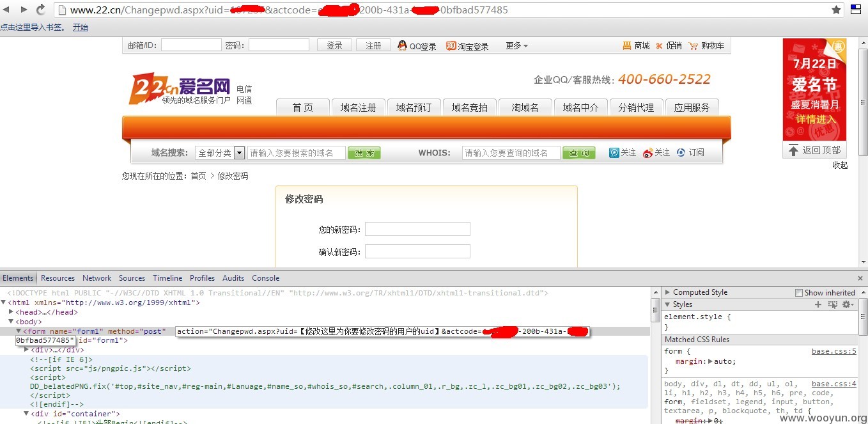This screenshot has height=424, width=868.
Task: Click the 邮箱/ID input field
Action: (191, 45)
